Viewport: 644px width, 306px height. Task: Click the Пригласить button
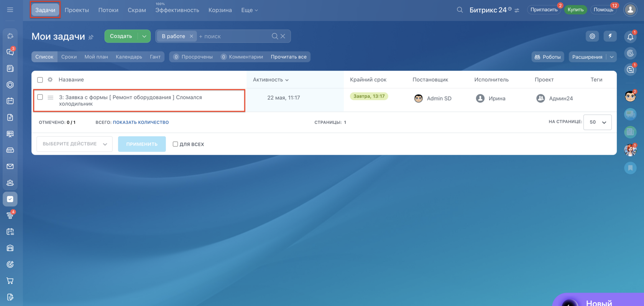tap(544, 10)
